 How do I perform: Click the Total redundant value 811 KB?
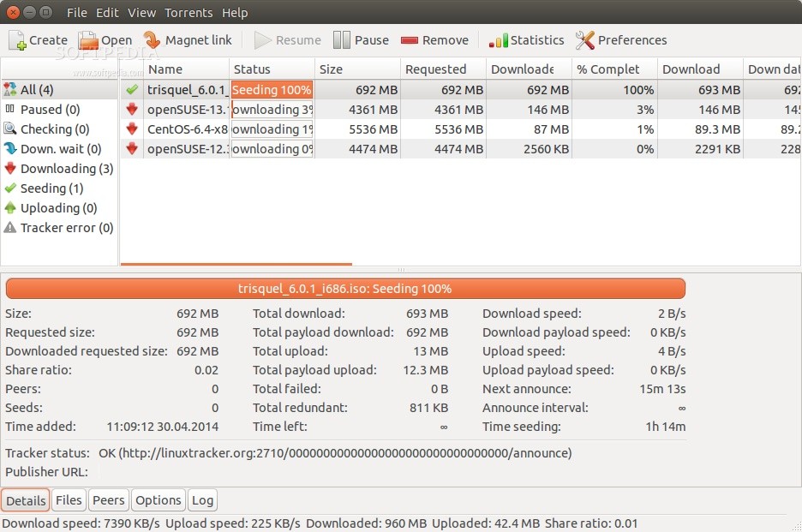[428, 408]
